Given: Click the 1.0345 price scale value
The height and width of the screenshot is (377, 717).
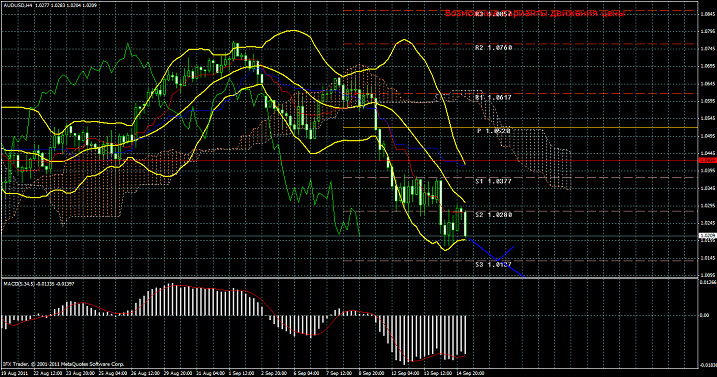Looking at the screenshot, I should tap(708, 188).
